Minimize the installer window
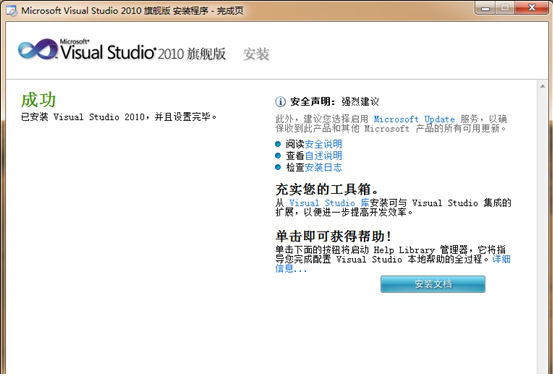Image resolution: width=553 pixels, height=388 pixels. [x=486, y=8]
